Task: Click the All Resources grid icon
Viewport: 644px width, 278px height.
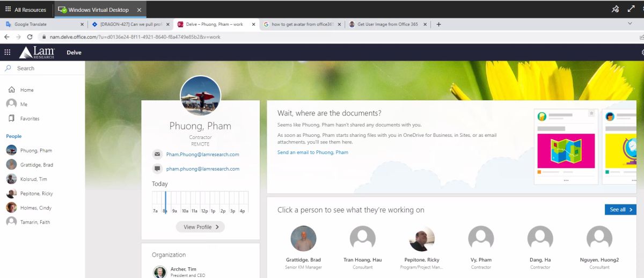Action: pos(8,10)
